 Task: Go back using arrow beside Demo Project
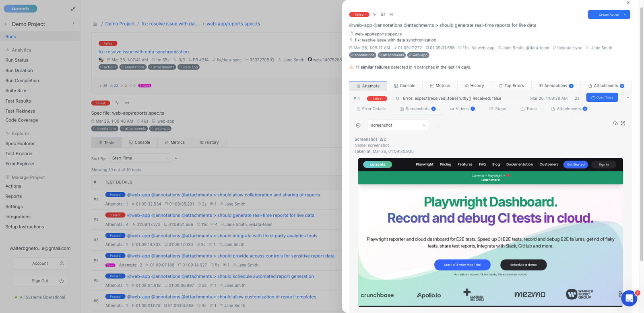(x=6, y=24)
